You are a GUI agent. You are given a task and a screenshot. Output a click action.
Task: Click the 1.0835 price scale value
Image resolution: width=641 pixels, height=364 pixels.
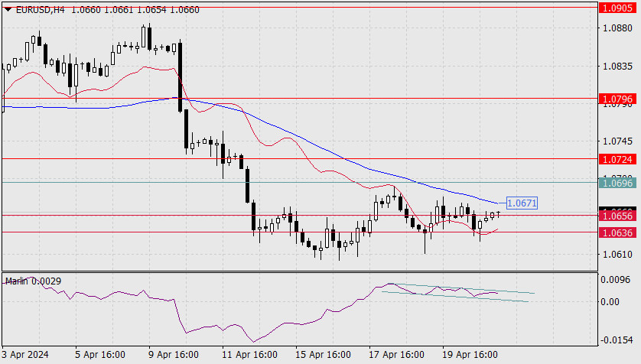pyautogui.click(x=617, y=67)
